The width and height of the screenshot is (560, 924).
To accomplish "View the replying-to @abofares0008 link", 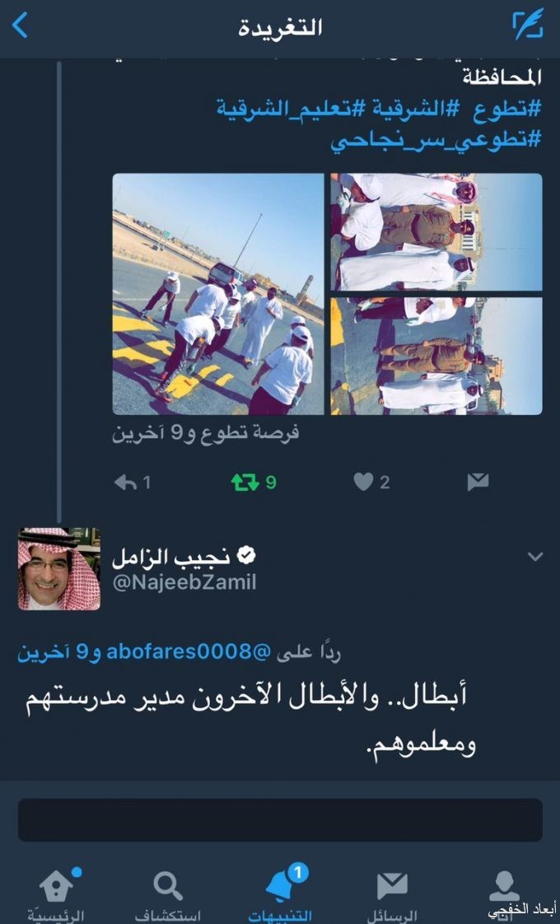I will pos(188,651).
